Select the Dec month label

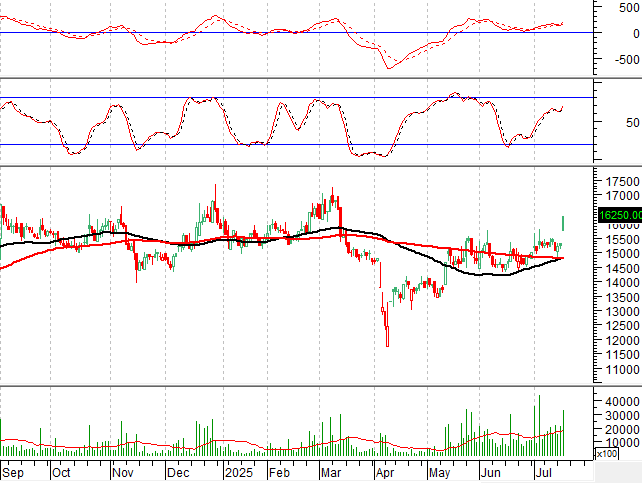[179, 473]
